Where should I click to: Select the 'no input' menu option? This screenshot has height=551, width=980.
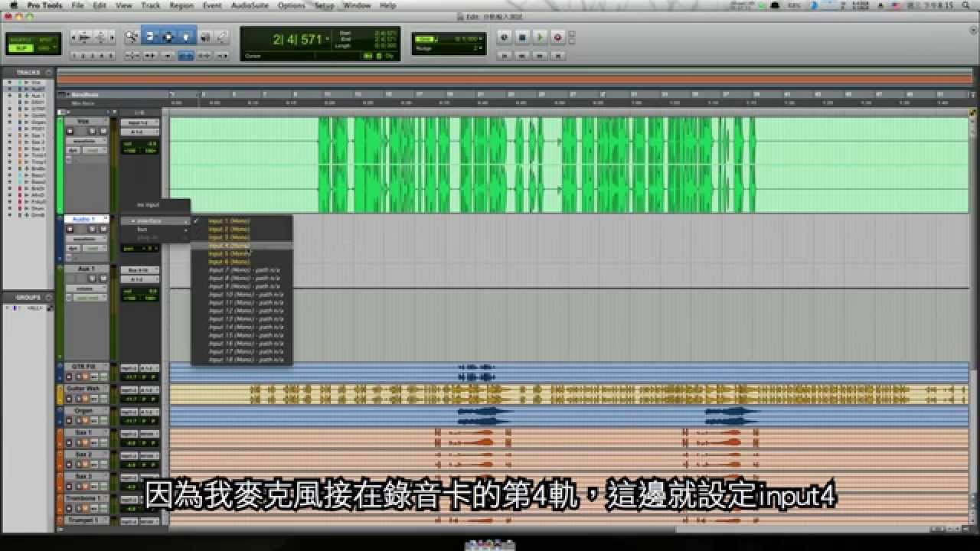pyautogui.click(x=155, y=204)
